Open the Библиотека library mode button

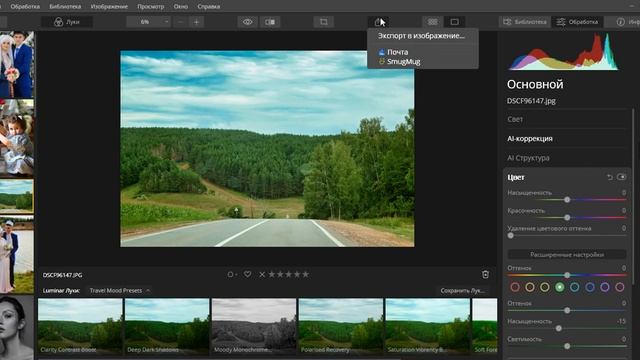click(x=525, y=22)
